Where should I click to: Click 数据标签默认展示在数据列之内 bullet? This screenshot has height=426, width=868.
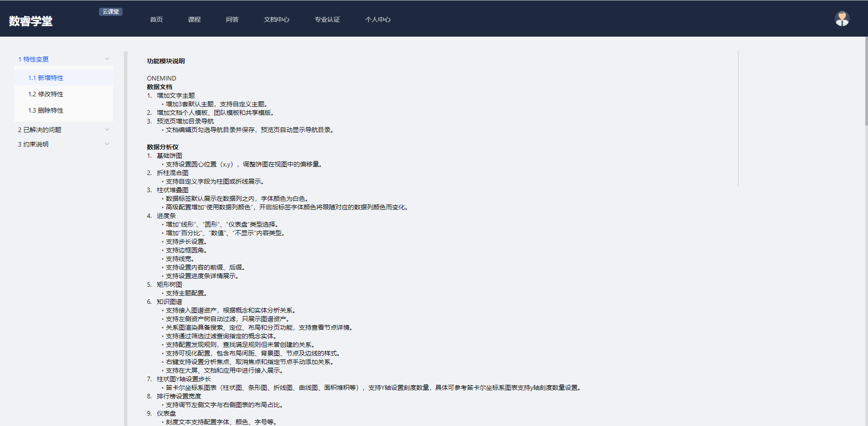pos(237,199)
